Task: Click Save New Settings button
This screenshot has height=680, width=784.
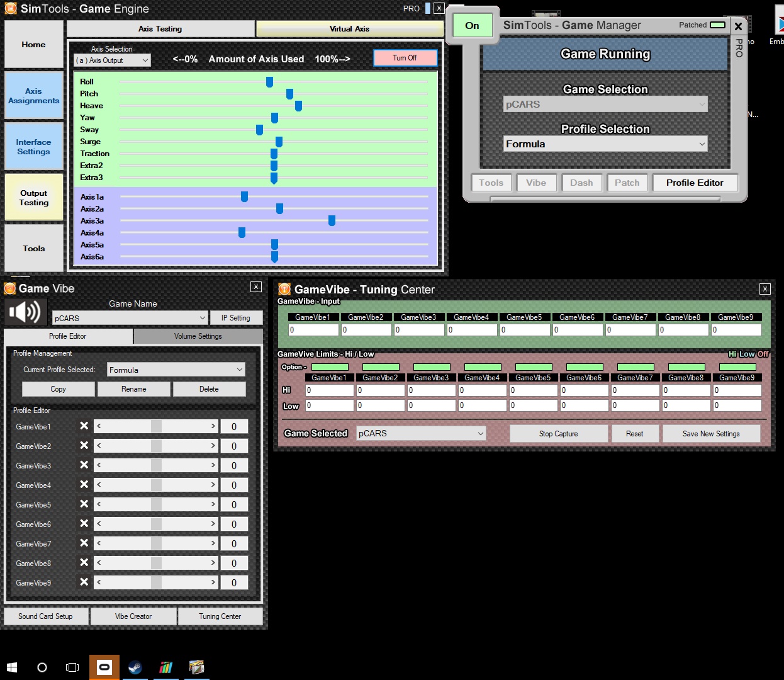Action: click(711, 434)
